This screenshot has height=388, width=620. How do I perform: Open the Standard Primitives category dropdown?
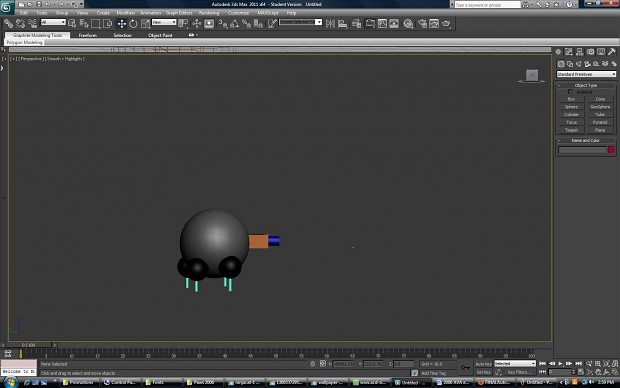586,74
